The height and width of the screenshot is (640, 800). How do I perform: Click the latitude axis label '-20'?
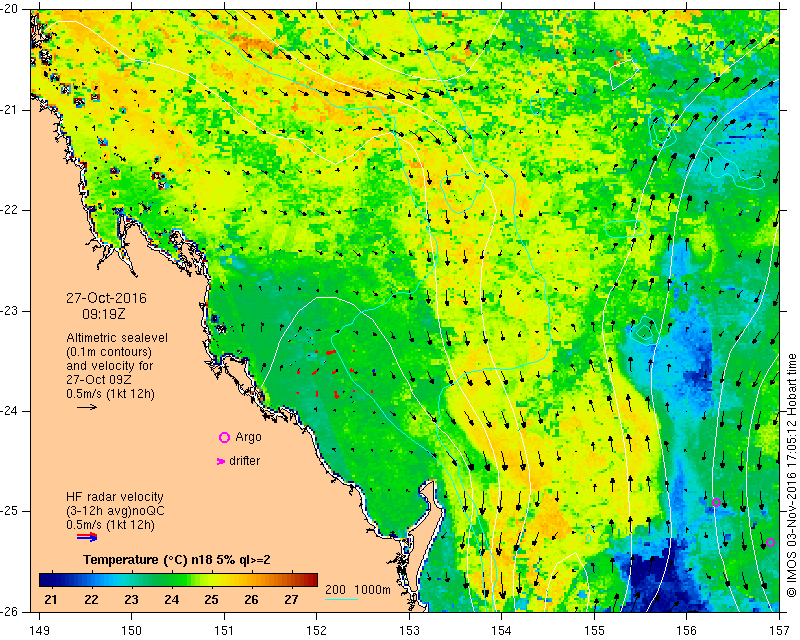coord(9,9)
